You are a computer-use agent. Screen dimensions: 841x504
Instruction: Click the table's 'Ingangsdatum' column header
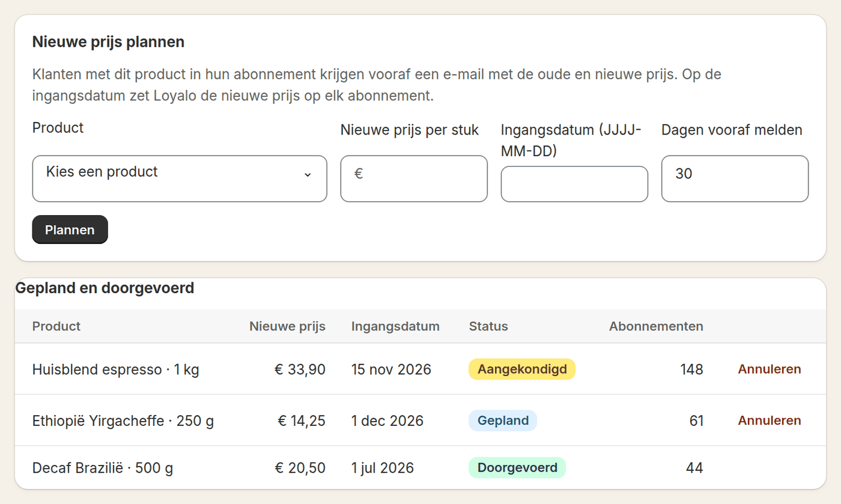coord(395,326)
